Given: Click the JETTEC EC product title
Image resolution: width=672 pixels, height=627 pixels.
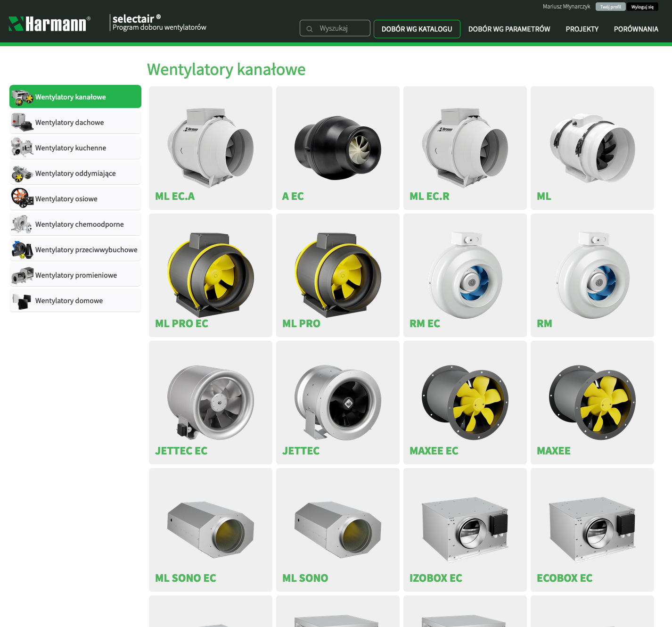Looking at the screenshot, I should (181, 451).
